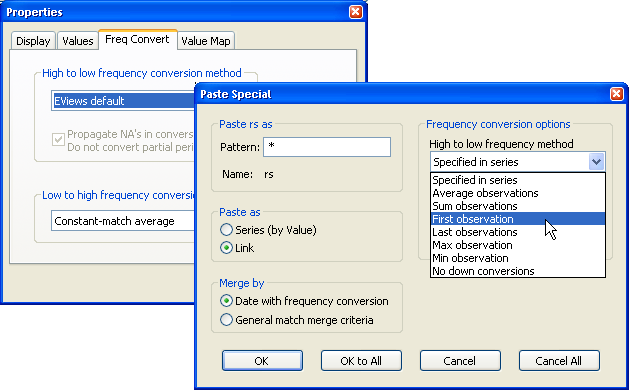Screen dimensions: 629x390
Task: Click in the Pattern text field
Action: [327, 147]
